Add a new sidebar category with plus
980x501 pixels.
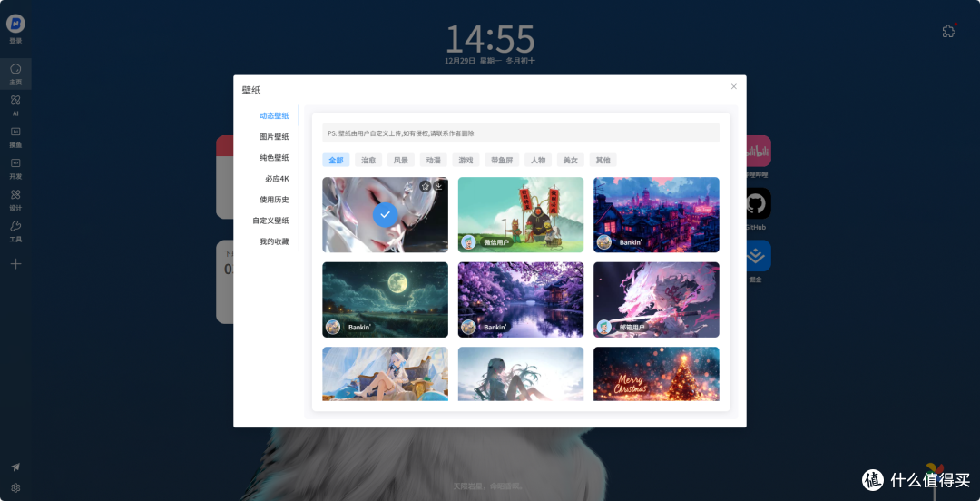pyautogui.click(x=15, y=264)
